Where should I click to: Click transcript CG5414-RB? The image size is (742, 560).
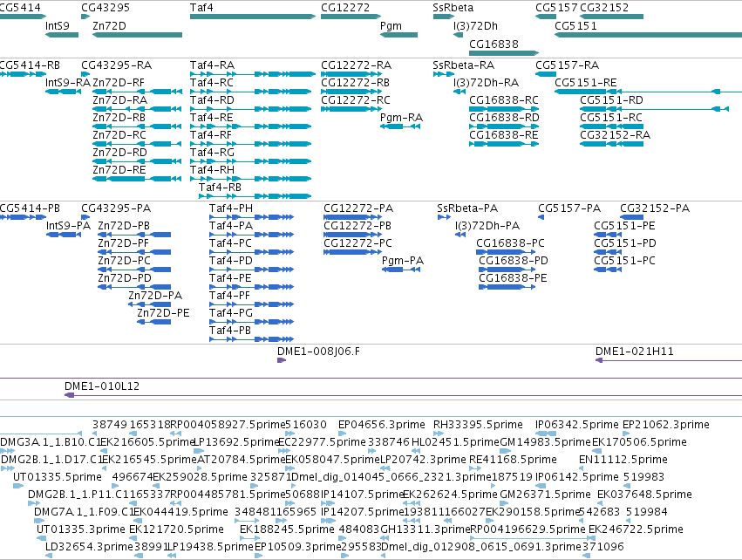coord(24,74)
